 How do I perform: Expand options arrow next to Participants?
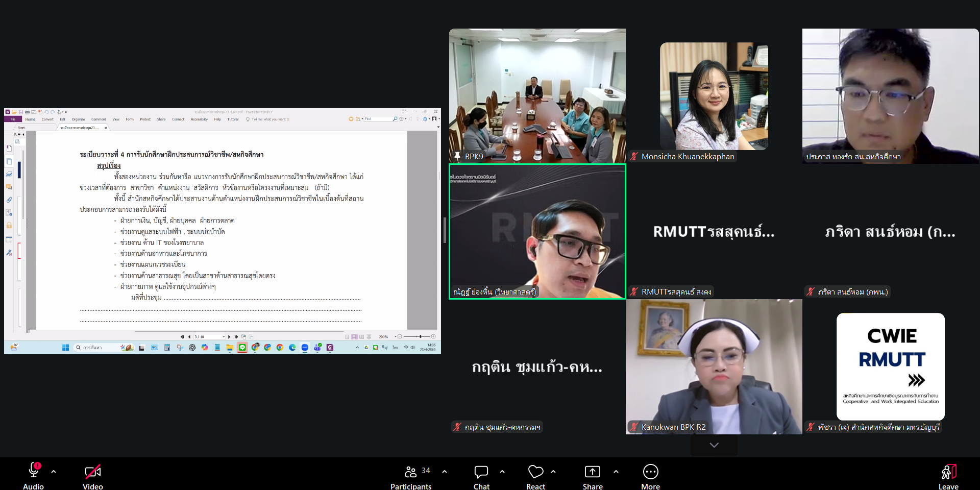point(445,472)
